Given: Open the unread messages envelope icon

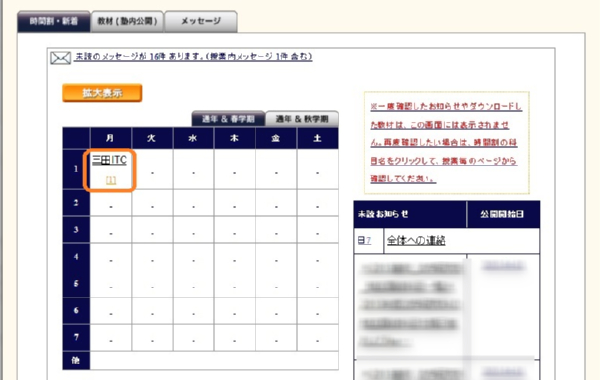Looking at the screenshot, I should tap(60, 58).
